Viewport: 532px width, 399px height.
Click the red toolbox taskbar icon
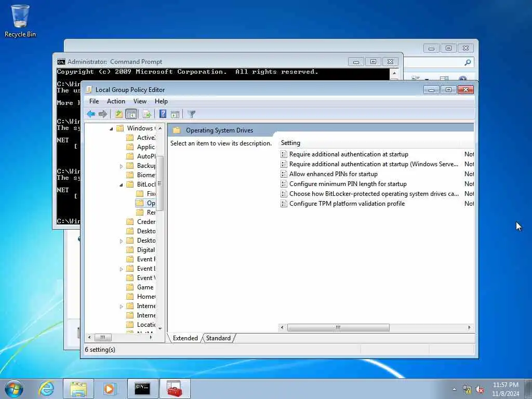pos(175,389)
